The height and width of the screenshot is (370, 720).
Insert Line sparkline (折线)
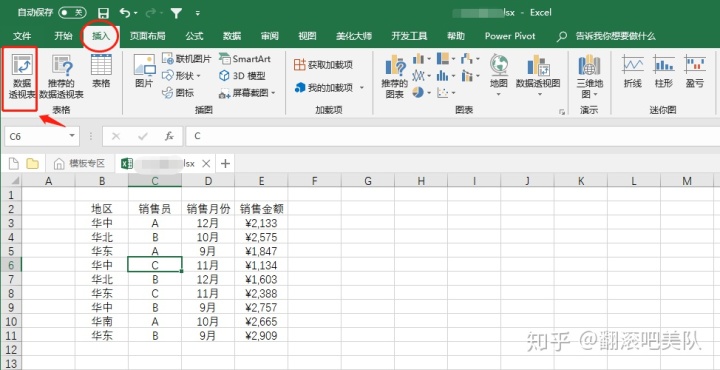[633, 71]
